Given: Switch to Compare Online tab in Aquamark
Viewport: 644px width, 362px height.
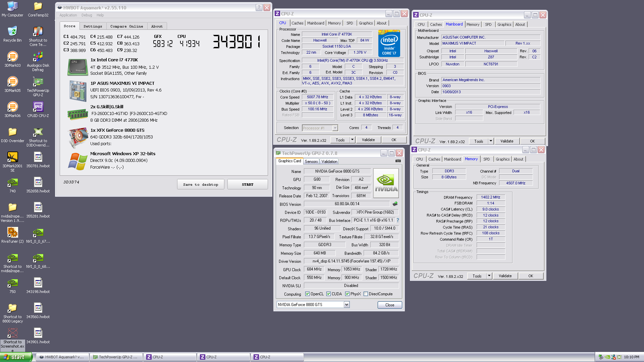Looking at the screenshot, I should (126, 26).
